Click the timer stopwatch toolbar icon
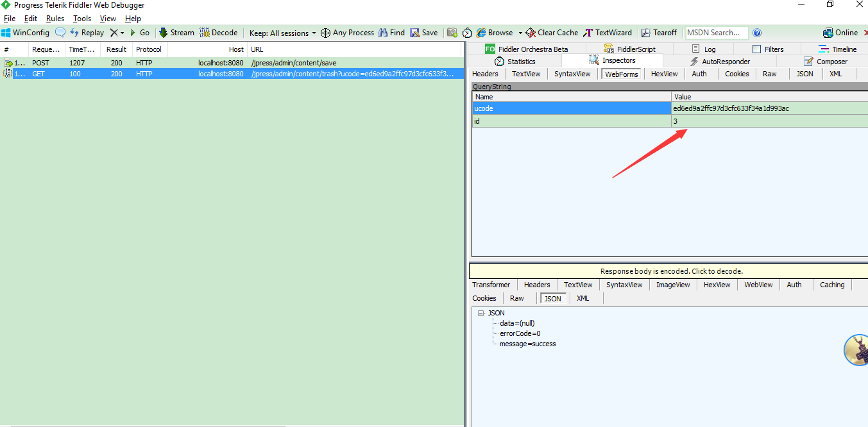 pyautogui.click(x=468, y=33)
